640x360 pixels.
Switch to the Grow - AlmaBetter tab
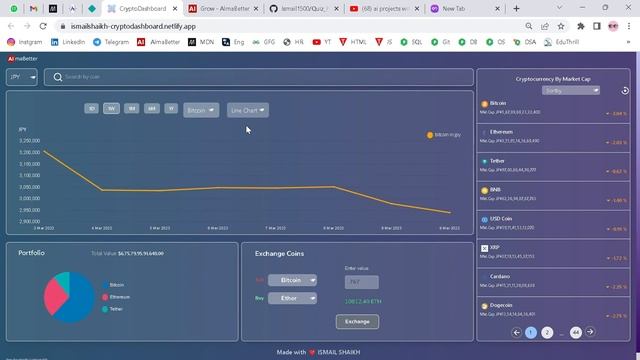tap(223, 9)
